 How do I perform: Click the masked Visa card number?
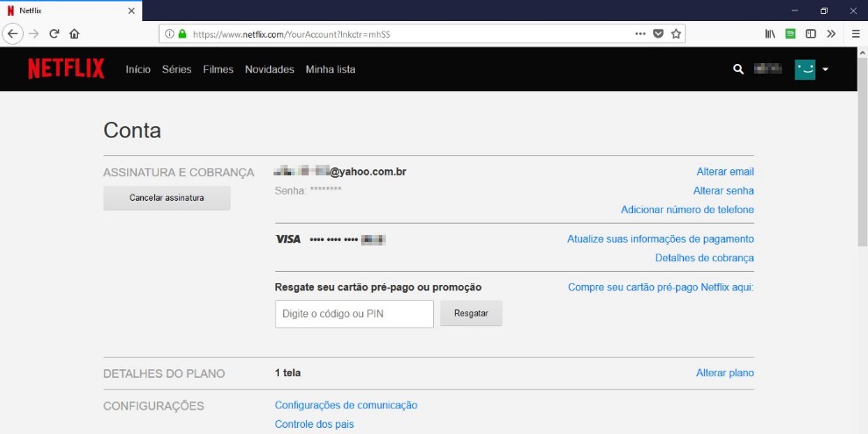348,239
